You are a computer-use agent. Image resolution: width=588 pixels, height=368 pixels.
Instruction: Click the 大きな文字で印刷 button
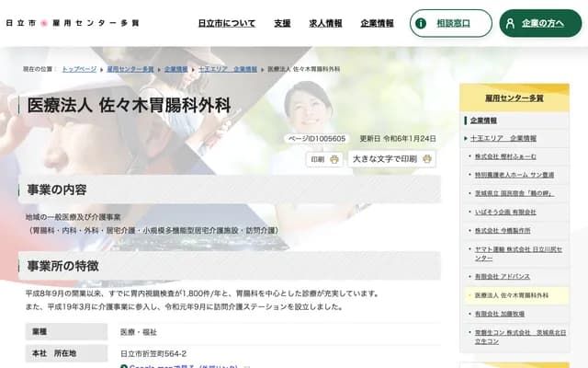pyautogui.click(x=392, y=159)
